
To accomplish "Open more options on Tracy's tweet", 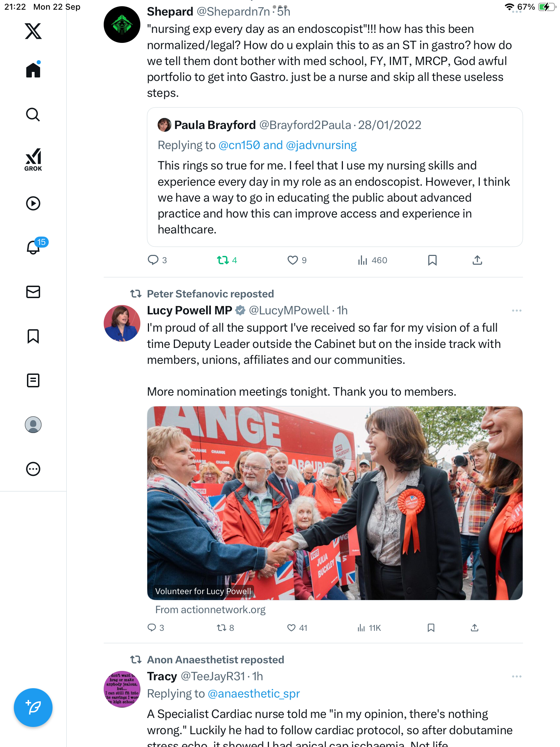I will [x=516, y=676].
